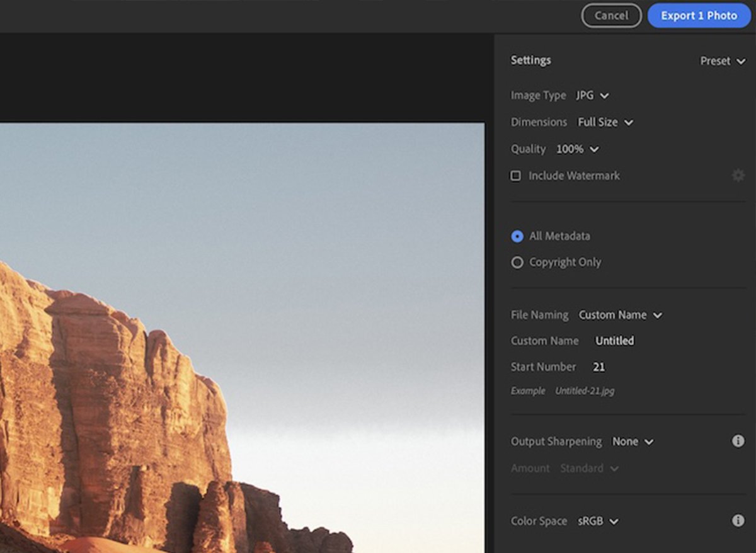Open the Color Space sRGB dropdown

coord(597,521)
